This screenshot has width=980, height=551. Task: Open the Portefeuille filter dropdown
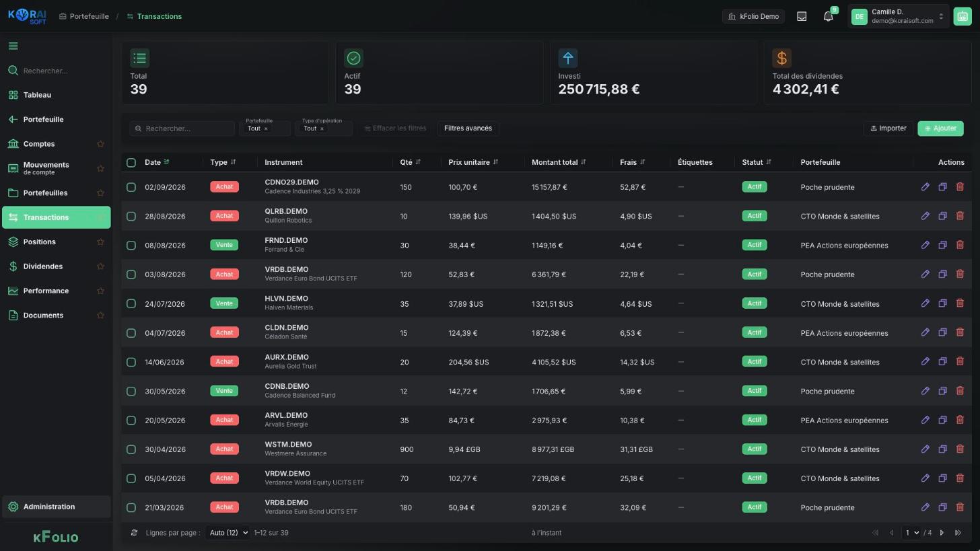coord(265,128)
